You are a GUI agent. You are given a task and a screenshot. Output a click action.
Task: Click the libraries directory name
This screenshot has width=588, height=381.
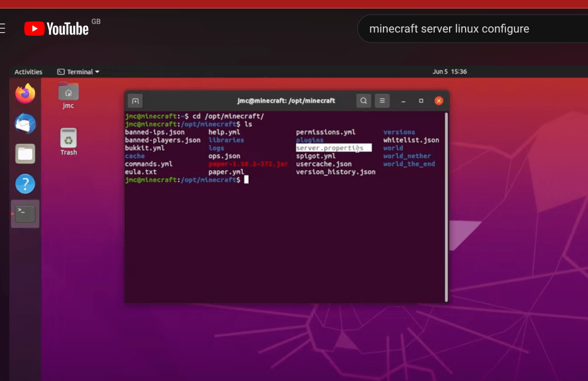point(226,140)
